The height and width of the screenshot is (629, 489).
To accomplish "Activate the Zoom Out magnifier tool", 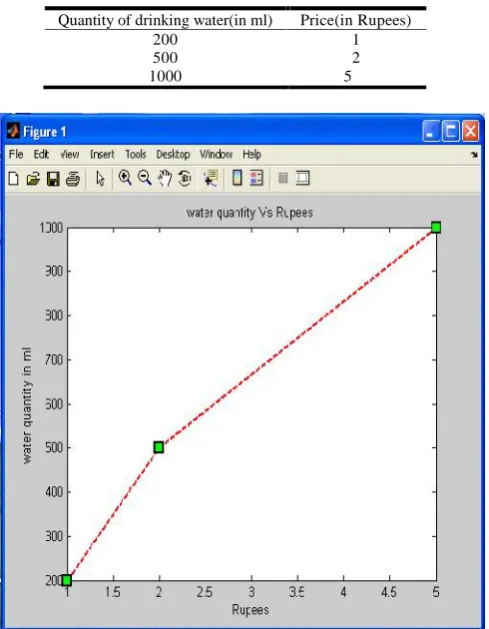I will (144, 177).
